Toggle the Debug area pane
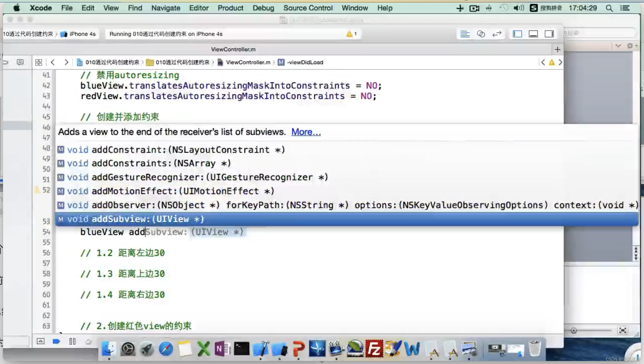The width and height of the screenshot is (644, 364). click(533, 34)
